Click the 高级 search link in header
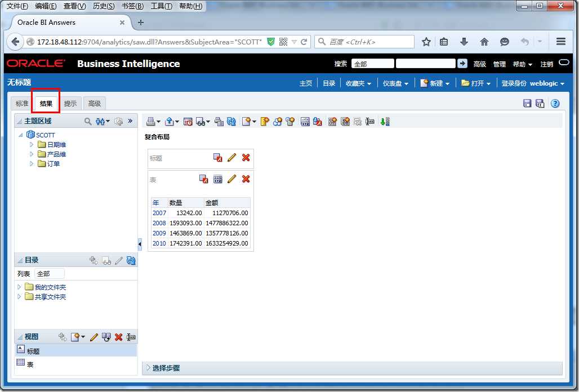The width and height of the screenshot is (579, 392). [480, 64]
